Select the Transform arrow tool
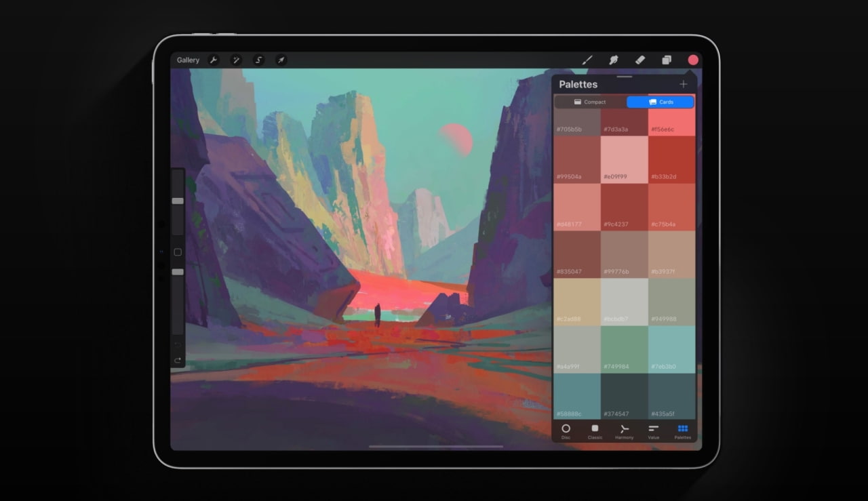Viewport: 868px width, 501px height. click(x=281, y=60)
